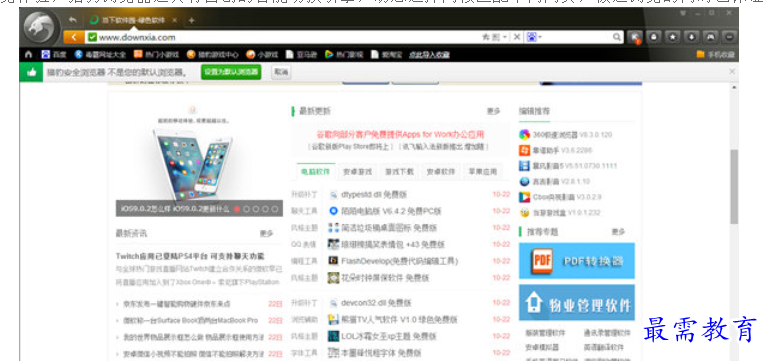Click the toolbar icon with the red badge
The width and height of the screenshot is (765, 361).
[635, 37]
